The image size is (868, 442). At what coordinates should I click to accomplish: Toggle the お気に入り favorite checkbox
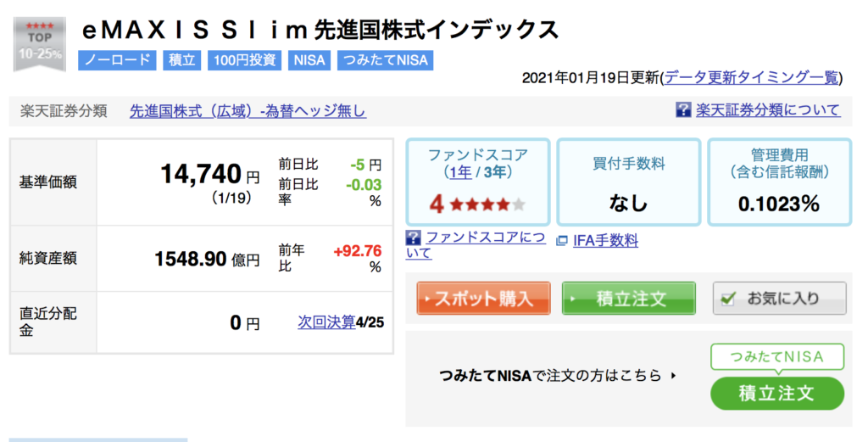click(x=728, y=299)
